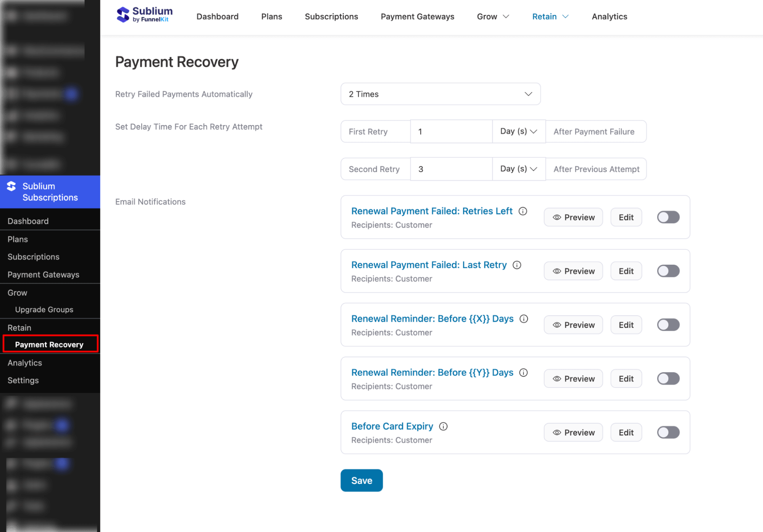The height and width of the screenshot is (532, 763).
Task: Open the Day(s) unit dropdown for First Retry
Action: [519, 131]
